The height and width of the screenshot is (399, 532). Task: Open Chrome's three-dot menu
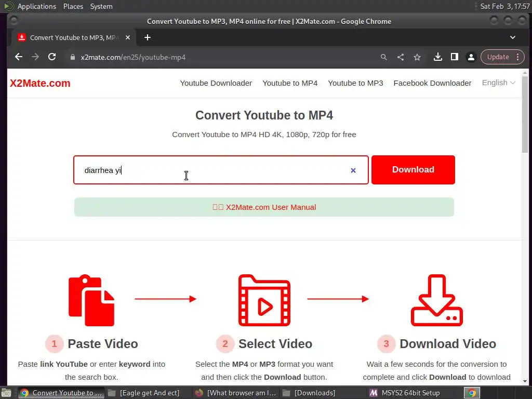point(518,57)
